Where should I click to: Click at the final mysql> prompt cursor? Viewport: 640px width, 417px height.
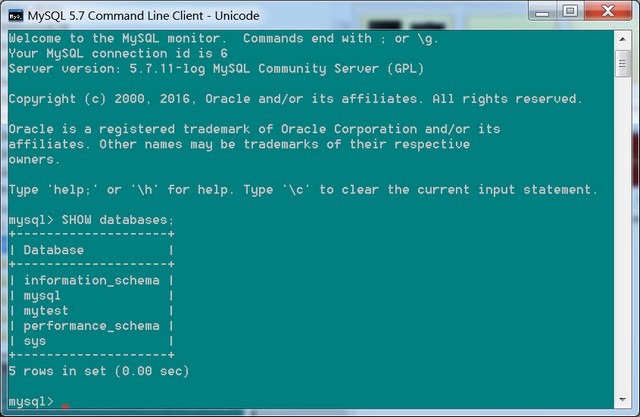click(65, 406)
